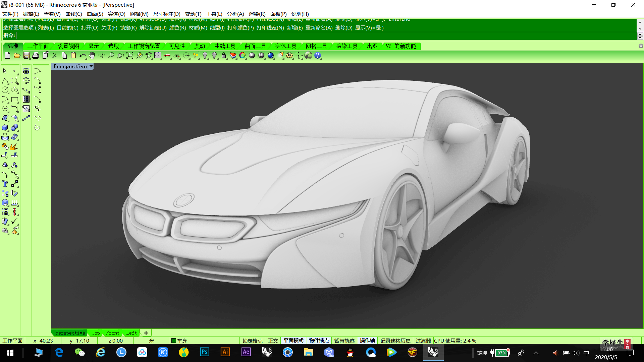Open Photoshop from the taskbar
644x362 pixels.
pos(204,352)
